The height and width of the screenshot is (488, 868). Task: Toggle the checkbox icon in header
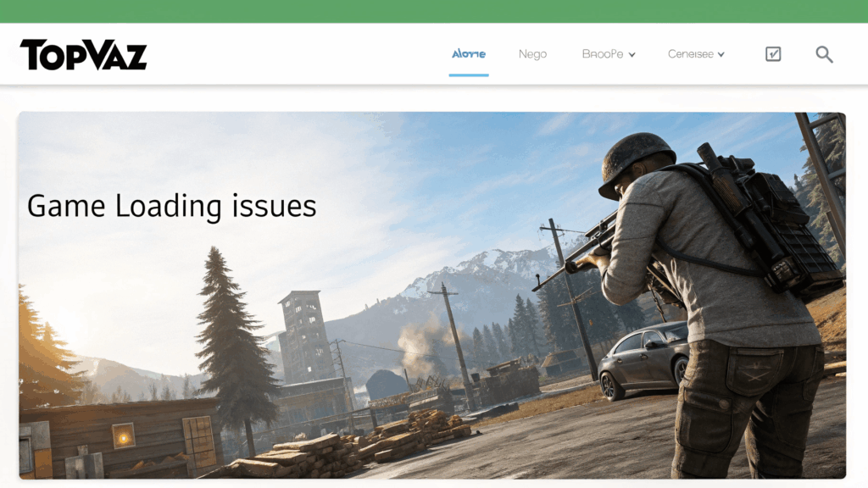773,54
